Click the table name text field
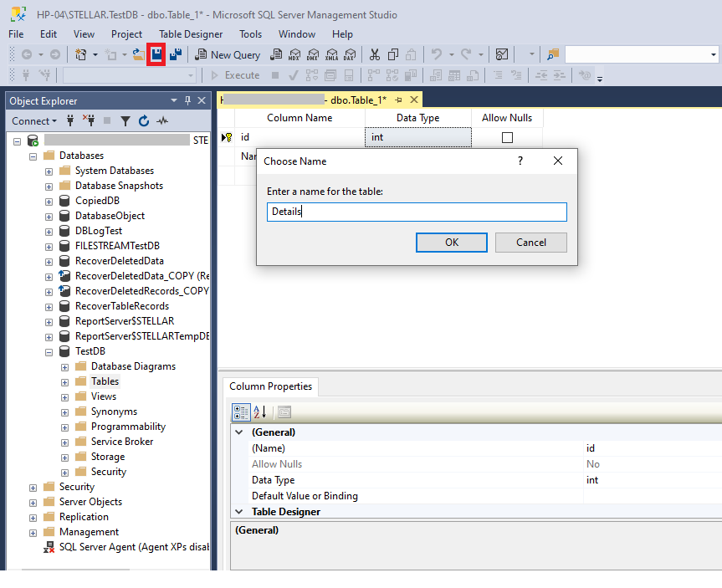The image size is (722, 588). click(417, 212)
